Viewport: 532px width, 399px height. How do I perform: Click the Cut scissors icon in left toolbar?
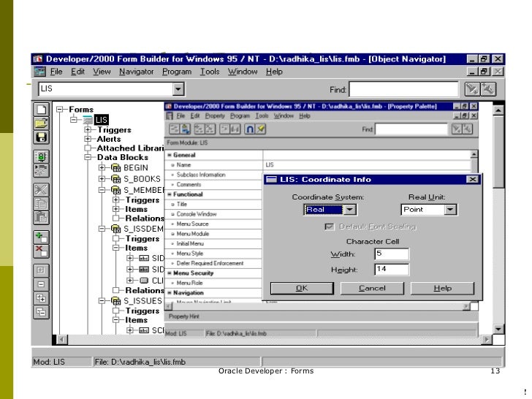click(41, 190)
